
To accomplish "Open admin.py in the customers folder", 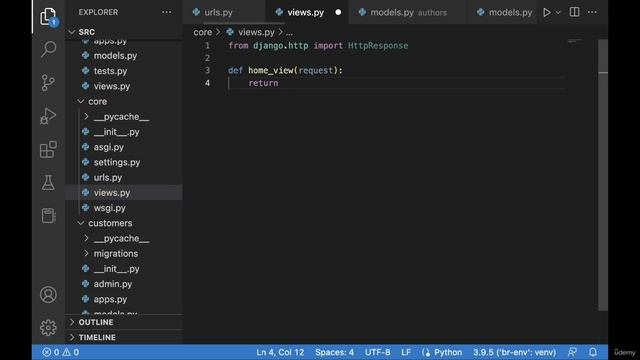I will click(113, 284).
